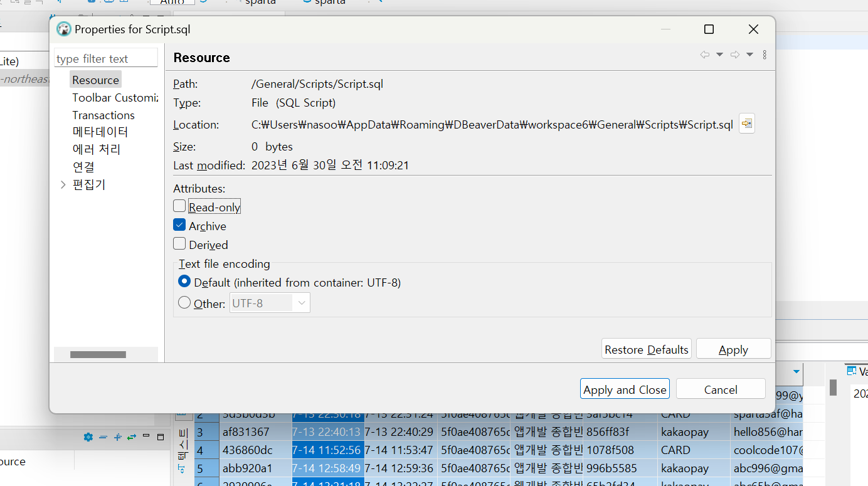Image resolution: width=868 pixels, height=486 pixels.
Task: Click the Value panel icon in main window
Action: pos(852,371)
